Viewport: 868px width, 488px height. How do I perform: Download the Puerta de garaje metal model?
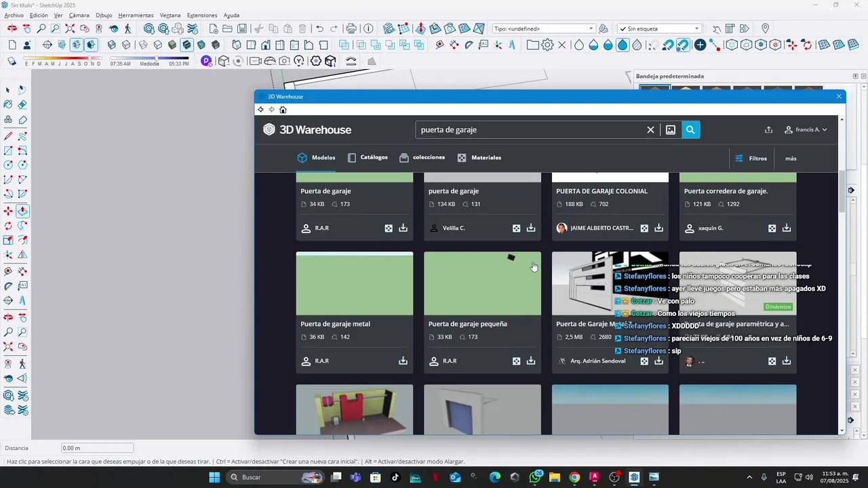(403, 361)
